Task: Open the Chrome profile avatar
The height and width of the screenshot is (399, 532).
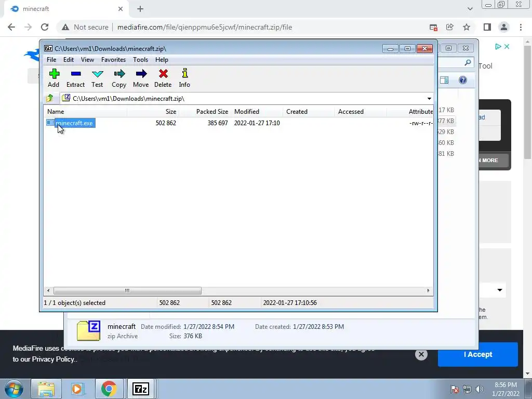Action: (504, 27)
